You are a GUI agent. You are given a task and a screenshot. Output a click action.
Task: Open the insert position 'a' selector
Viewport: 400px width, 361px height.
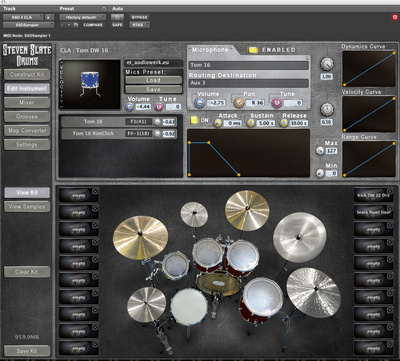[x=50, y=17]
